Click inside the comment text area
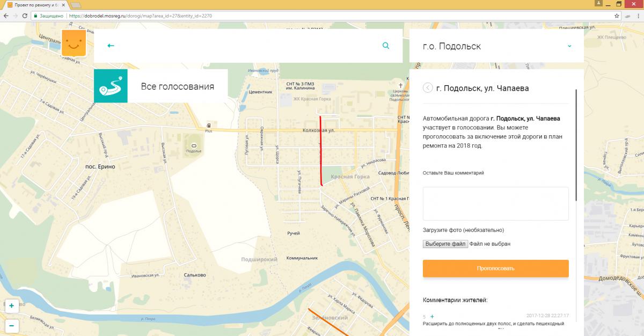 pyautogui.click(x=495, y=203)
